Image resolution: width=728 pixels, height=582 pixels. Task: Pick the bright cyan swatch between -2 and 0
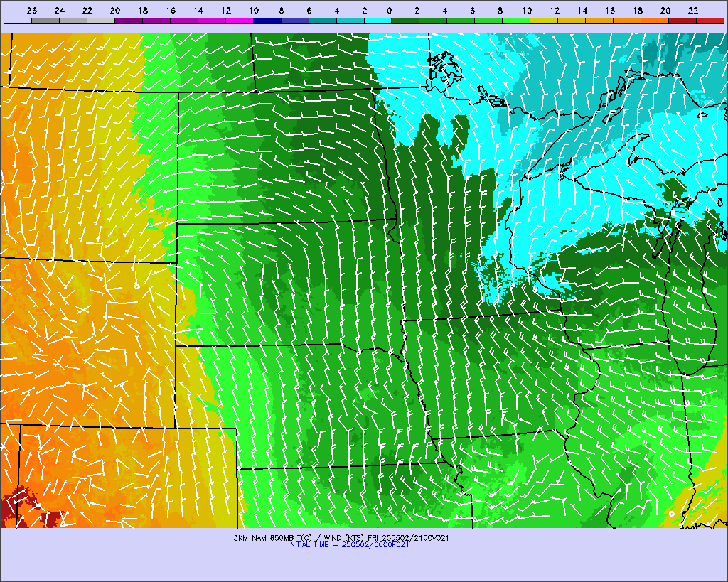[378, 21]
